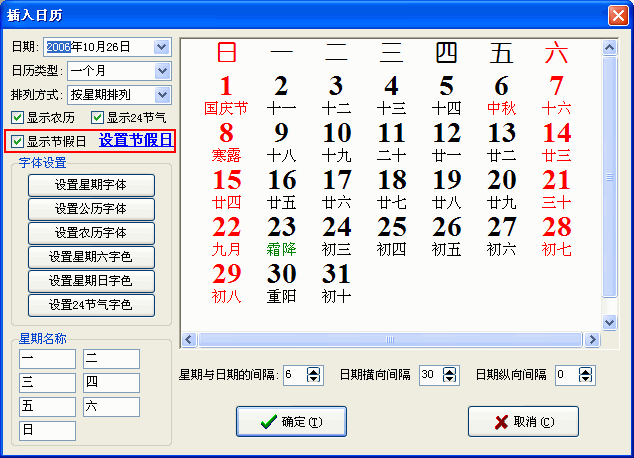The height and width of the screenshot is (458, 634).
Task: Click the scroll down arrow of calendar preview
Action: (609, 323)
